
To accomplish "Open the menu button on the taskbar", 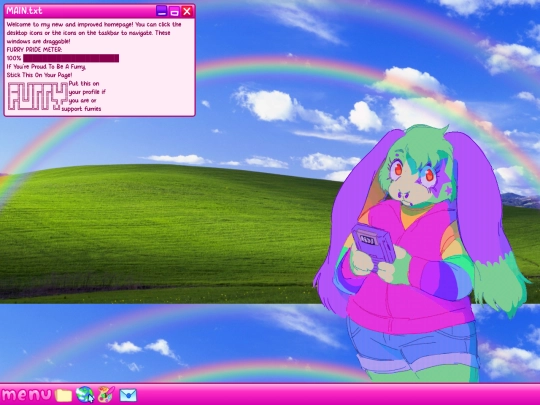I will click(x=27, y=395).
